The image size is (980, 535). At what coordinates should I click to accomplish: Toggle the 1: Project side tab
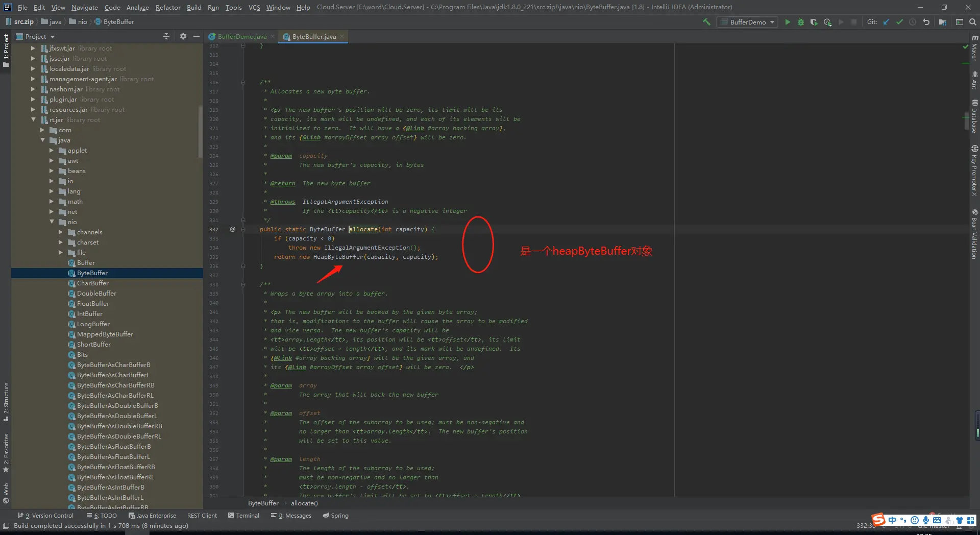(x=6, y=51)
